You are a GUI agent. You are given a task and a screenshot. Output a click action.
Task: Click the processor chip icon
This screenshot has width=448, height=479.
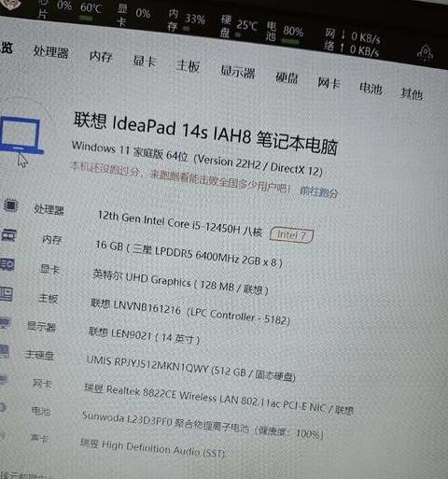point(11,205)
